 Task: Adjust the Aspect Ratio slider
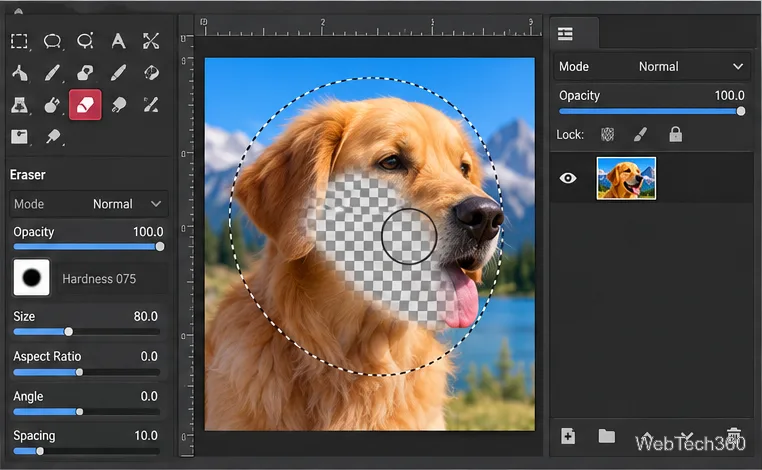(87, 372)
